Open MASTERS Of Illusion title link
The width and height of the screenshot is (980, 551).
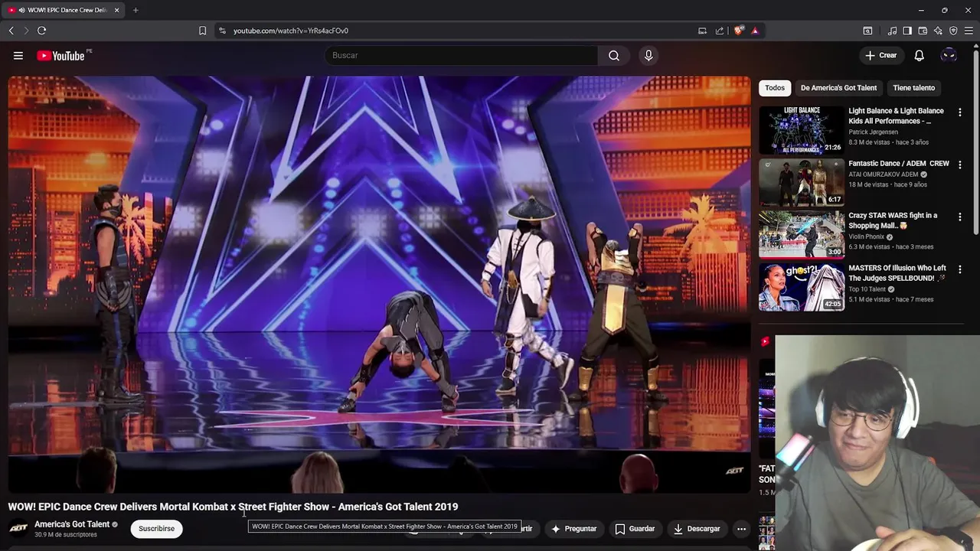coord(897,273)
